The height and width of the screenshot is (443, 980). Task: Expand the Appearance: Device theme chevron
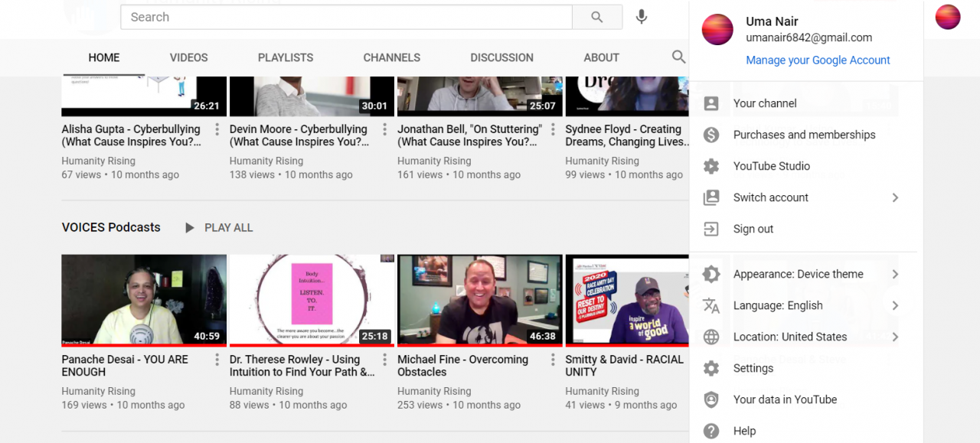click(x=895, y=274)
